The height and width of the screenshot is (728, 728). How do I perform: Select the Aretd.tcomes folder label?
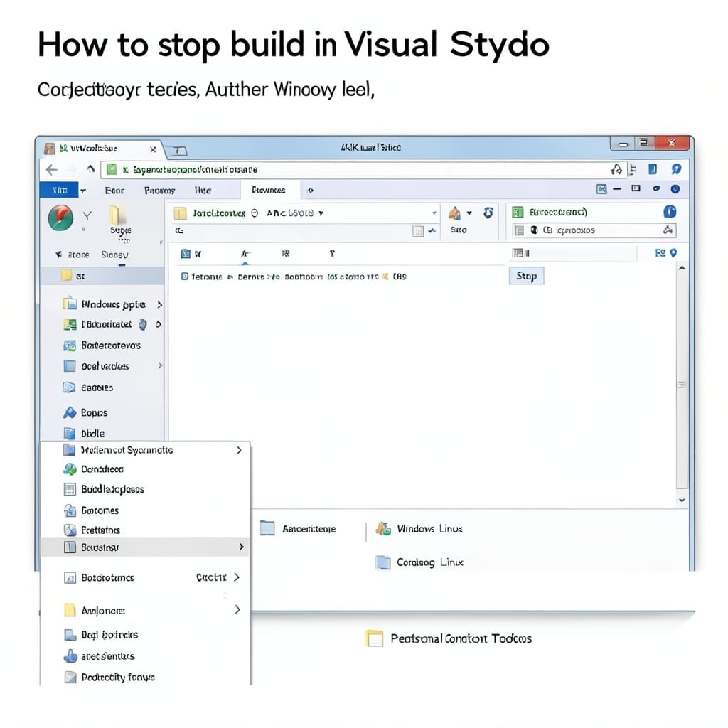tap(219, 213)
